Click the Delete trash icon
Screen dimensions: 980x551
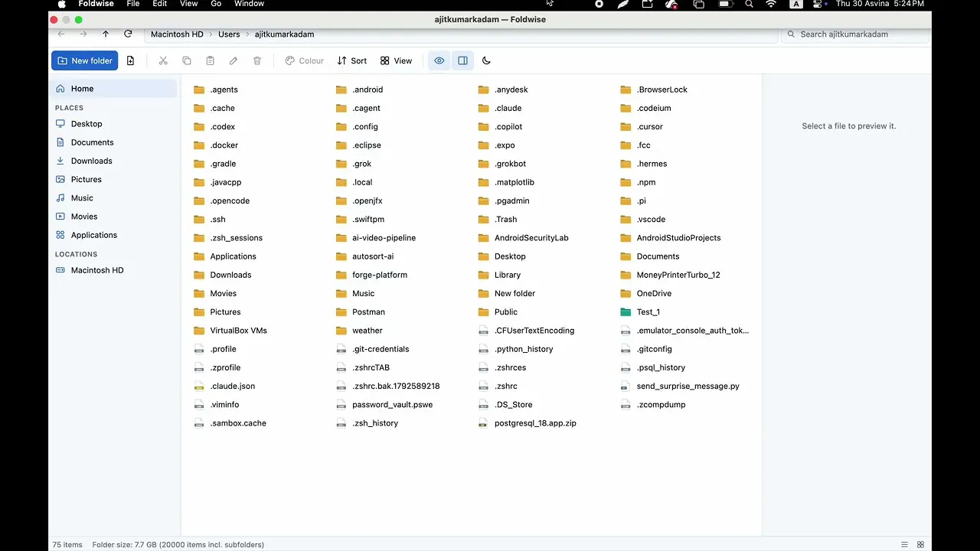pos(257,60)
